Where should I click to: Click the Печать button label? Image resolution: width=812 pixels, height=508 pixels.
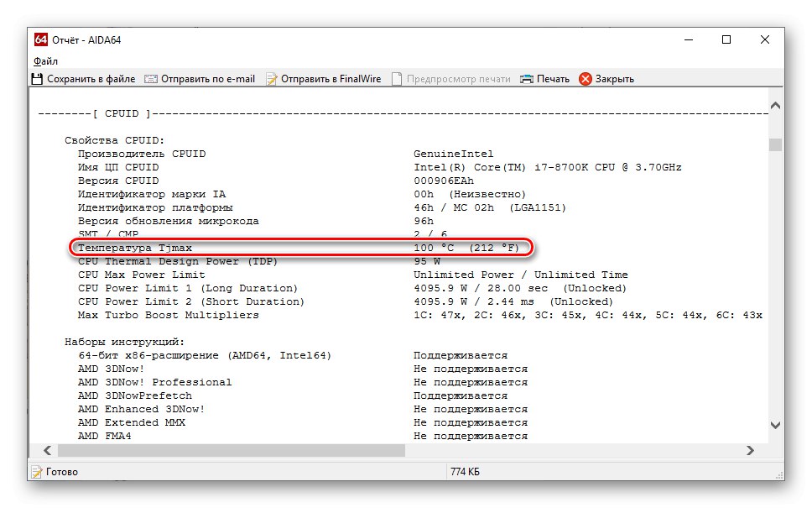point(553,79)
